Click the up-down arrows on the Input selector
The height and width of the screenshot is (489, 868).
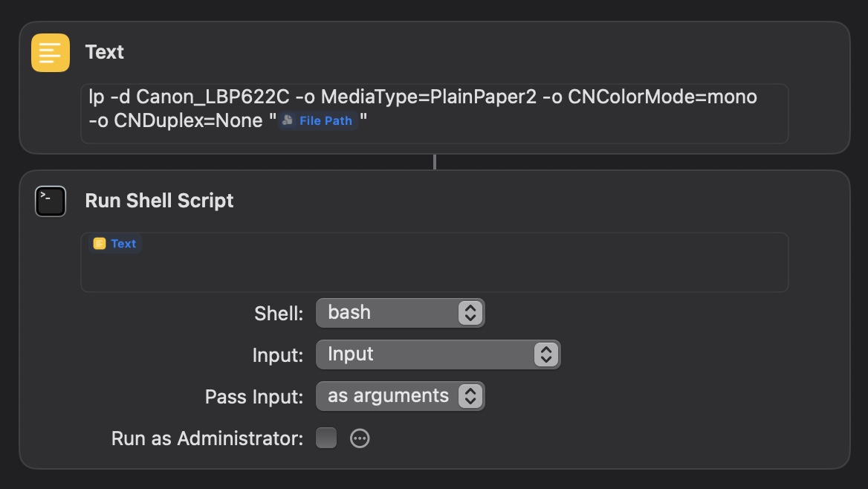point(545,354)
